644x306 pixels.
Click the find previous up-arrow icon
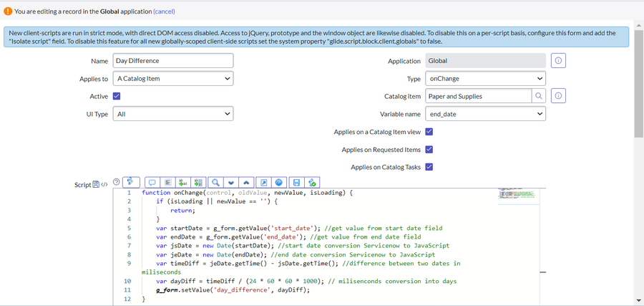click(x=246, y=182)
